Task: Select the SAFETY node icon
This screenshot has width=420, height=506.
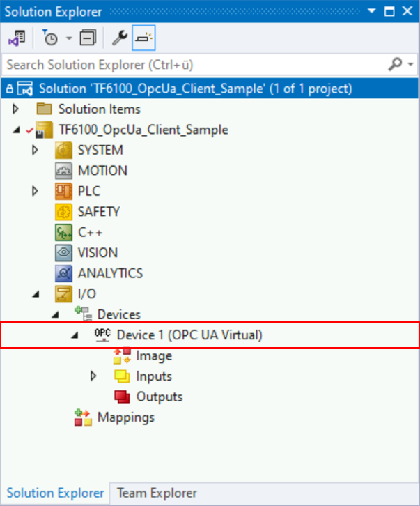Action: tap(64, 212)
